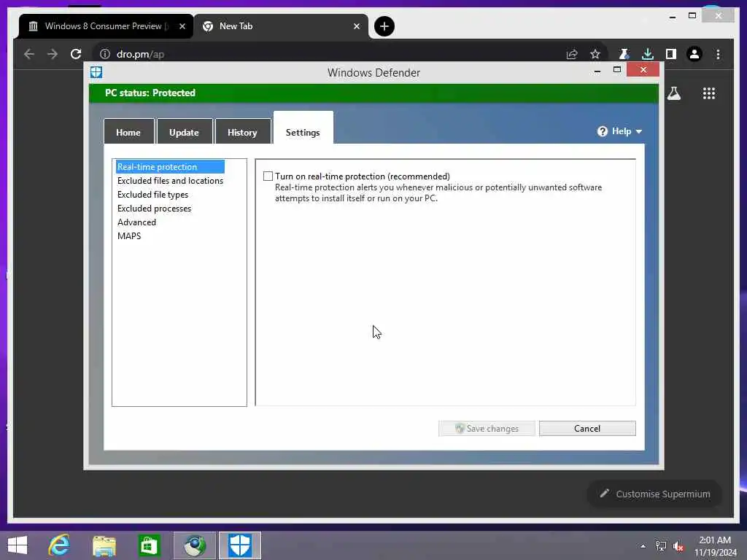Viewport: 747px width, 560px height.
Task: Switch to the New Tab browser tab
Action: [x=282, y=26]
